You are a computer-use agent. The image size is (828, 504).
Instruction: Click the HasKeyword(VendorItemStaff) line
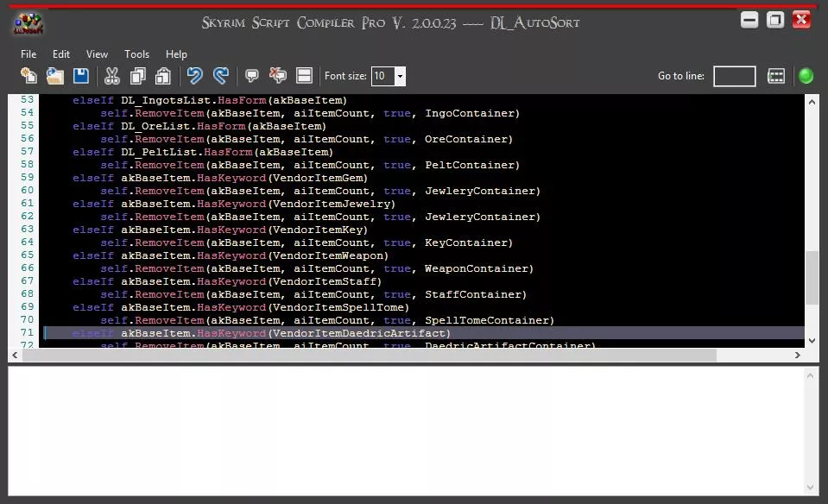tap(227, 281)
